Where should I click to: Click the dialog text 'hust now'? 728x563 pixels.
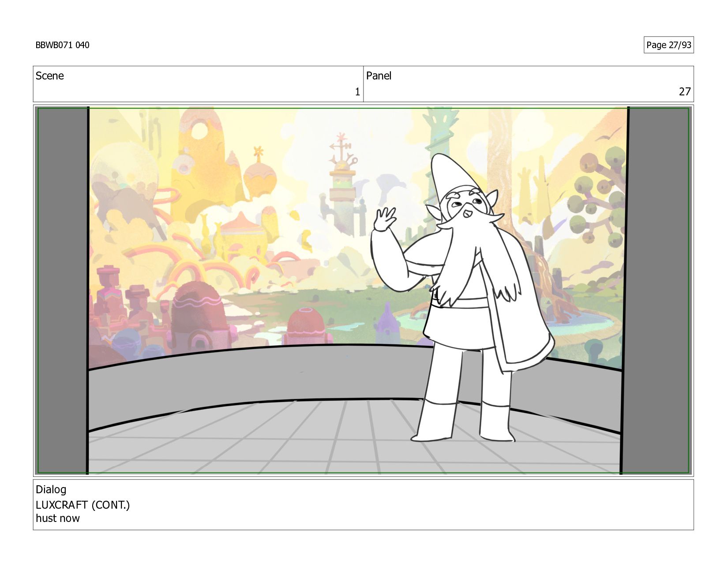57,518
